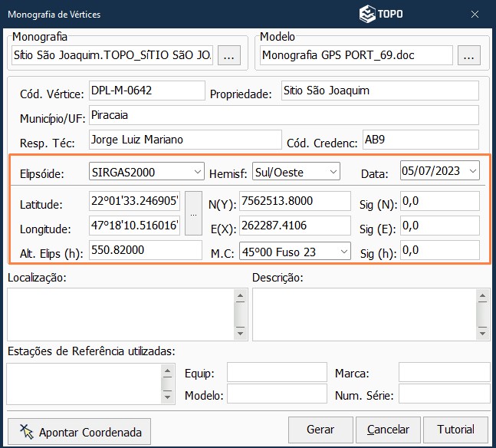Screen dimensions: 496x448
Task: Click the TOPO logo in title bar
Action: point(381,15)
